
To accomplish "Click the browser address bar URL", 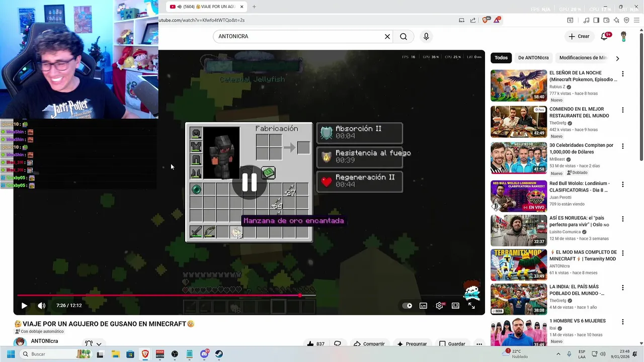I will [202, 20].
